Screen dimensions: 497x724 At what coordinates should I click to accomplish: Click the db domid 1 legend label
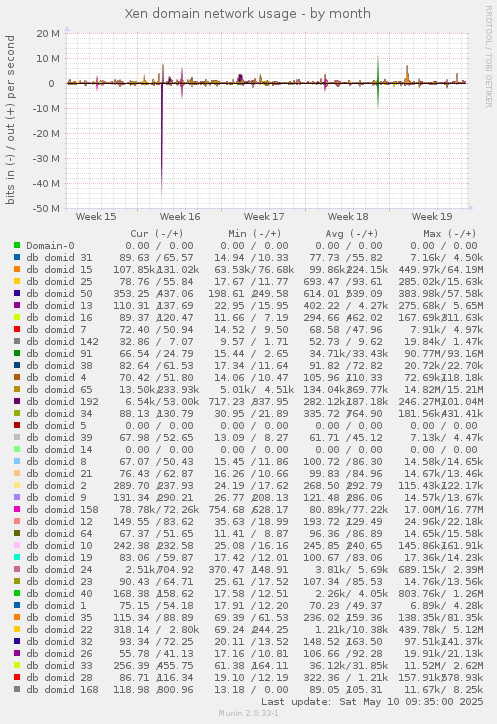pos(56,606)
